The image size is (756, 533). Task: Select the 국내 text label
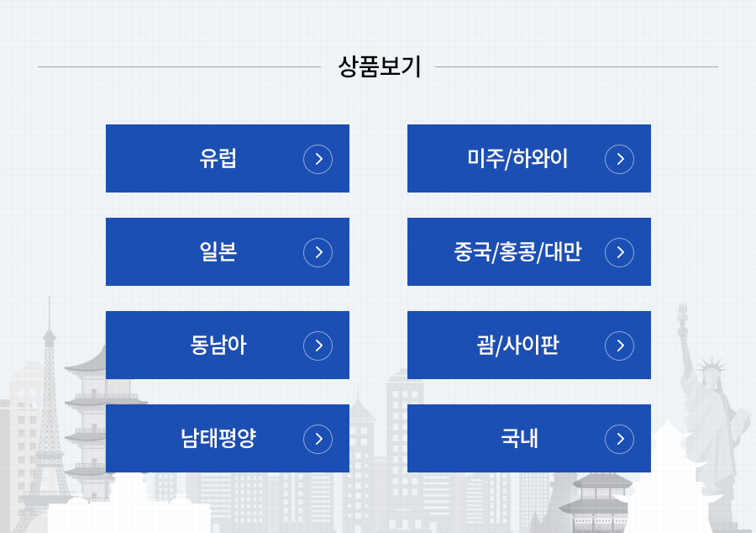coord(519,439)
